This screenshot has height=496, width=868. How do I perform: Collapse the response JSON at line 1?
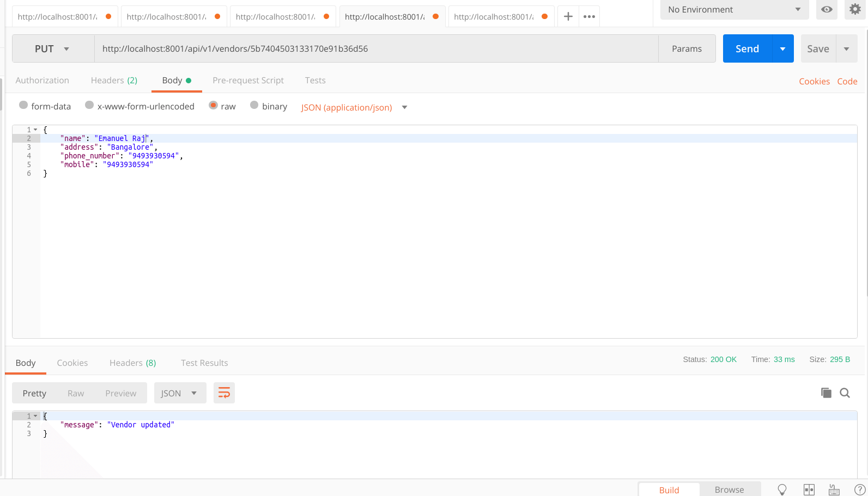click(x=35, y=416)
